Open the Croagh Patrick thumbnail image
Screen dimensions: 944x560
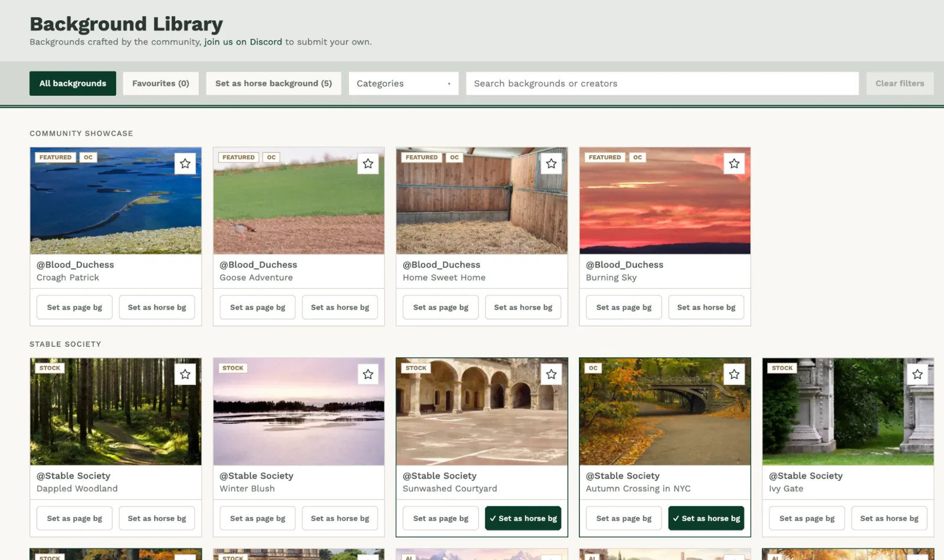tap(116, 201)
